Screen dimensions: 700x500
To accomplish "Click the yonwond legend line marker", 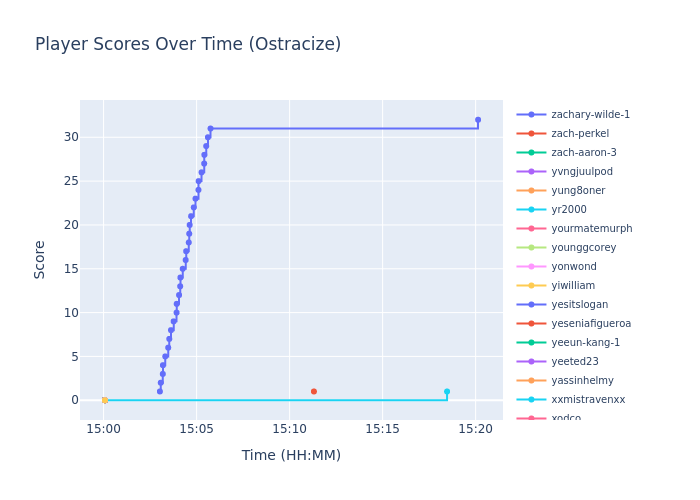I will tap(531, 267).
